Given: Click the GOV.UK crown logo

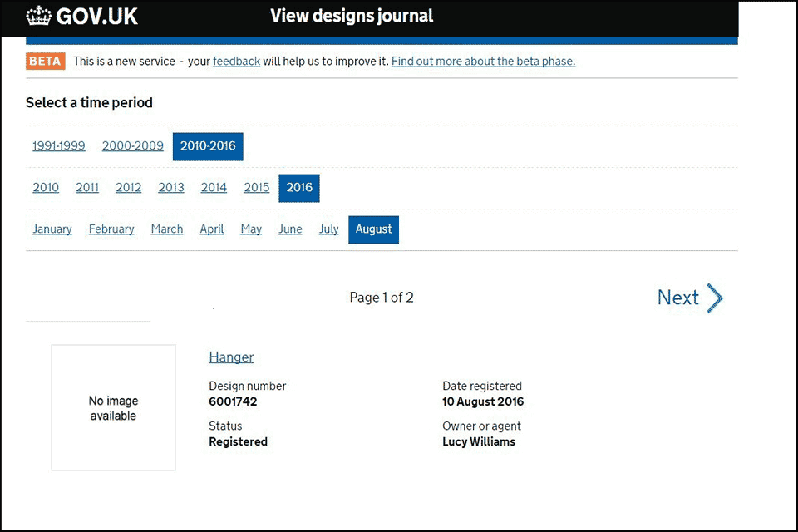Looking at the screenshot, I should (x=38, y=16).
